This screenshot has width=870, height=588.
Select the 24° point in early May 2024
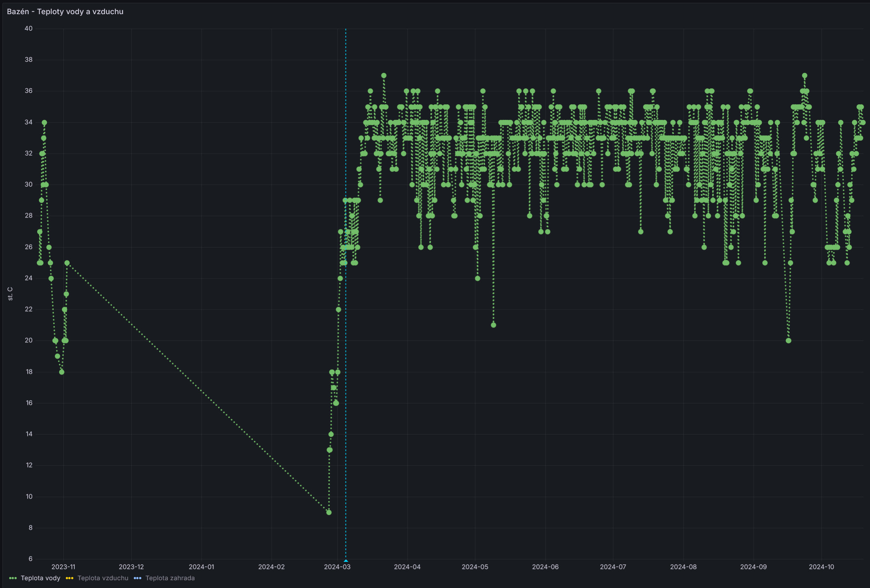click(477, 278)
